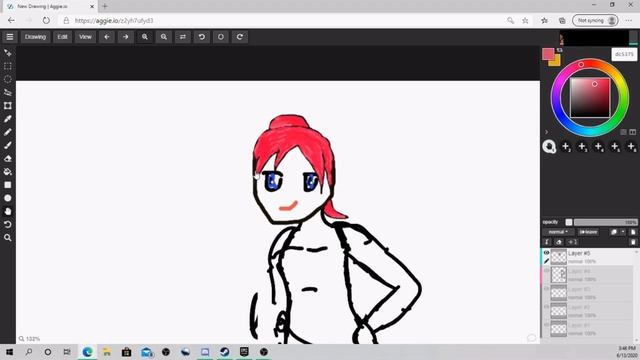Select the bottom layer row

click(x=588, y=329)
